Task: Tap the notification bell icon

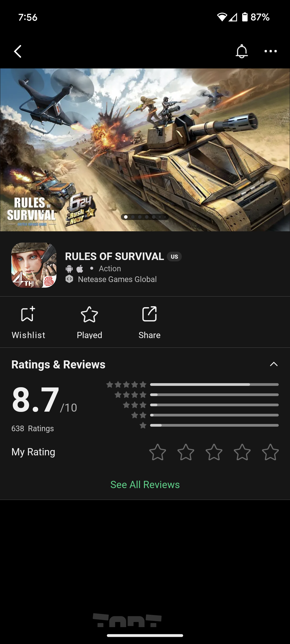Action: tap(242, 51)
